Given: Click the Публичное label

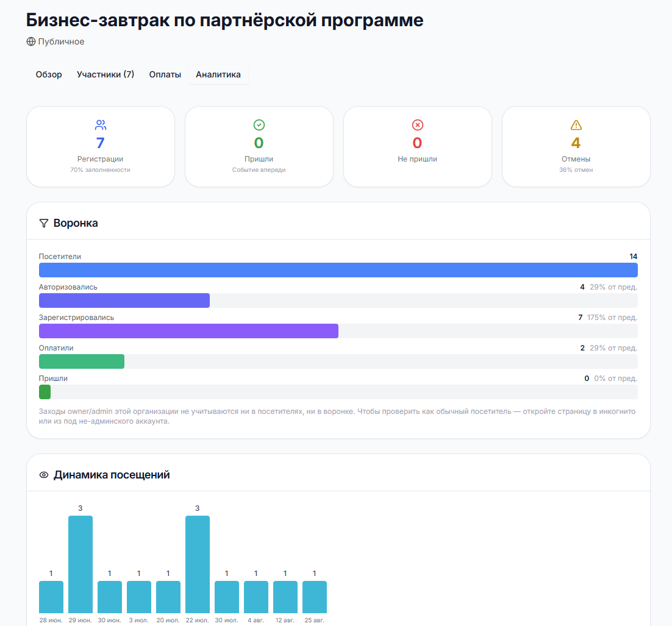Looking at the screenshot, I should [x=62, y=41].
